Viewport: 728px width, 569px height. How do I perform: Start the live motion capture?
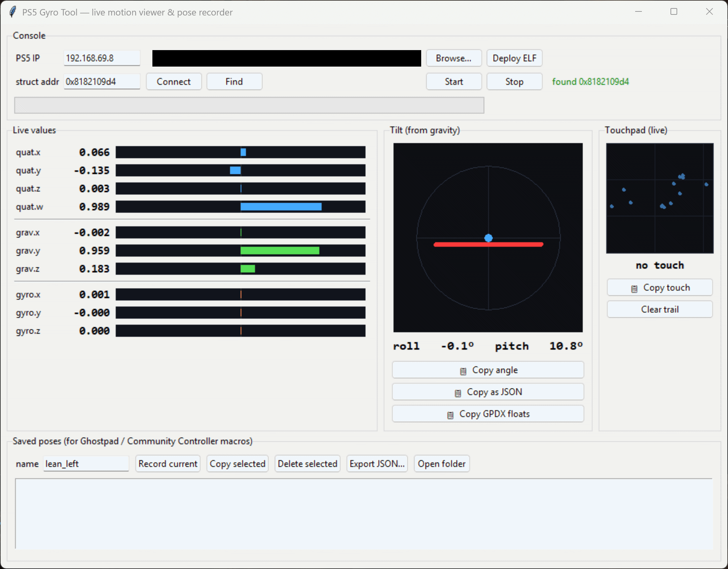coord(454,82)
